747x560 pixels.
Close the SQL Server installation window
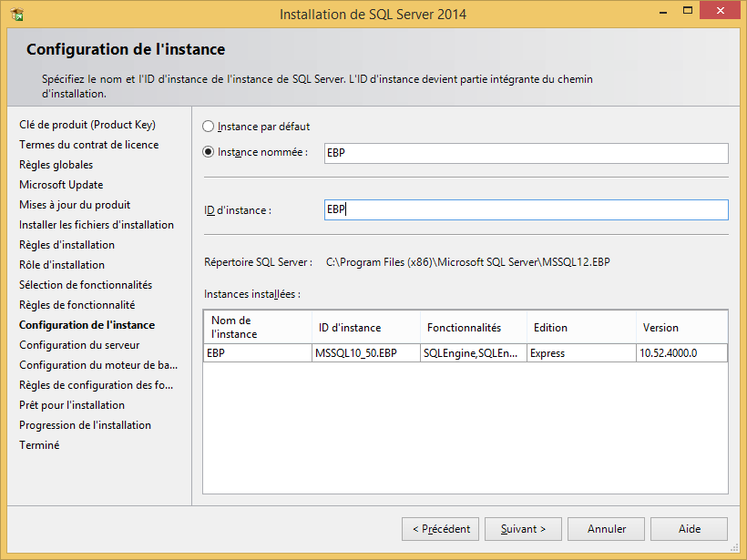(x=720, y=11)
